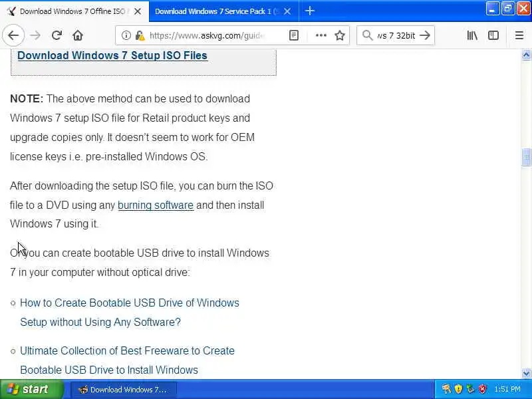Click the scrollbar down arrow
The image size is (532, 399).
pyautogui.click(x=526, y=374)
